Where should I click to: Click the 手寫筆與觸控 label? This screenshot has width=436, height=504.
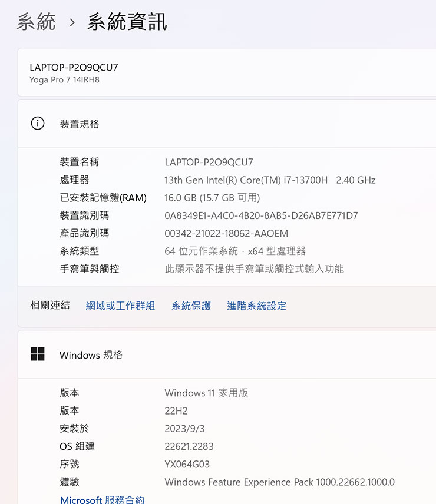[x=90, y=268]
